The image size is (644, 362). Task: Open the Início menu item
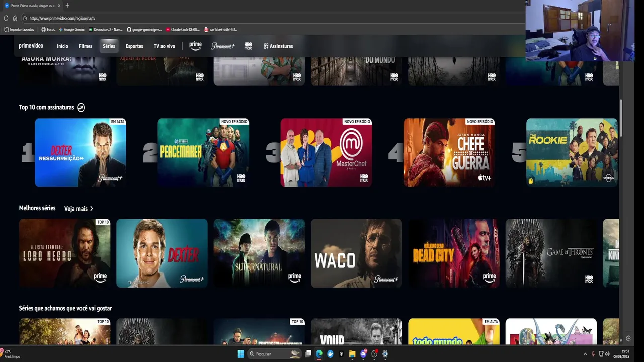point(62,46)
